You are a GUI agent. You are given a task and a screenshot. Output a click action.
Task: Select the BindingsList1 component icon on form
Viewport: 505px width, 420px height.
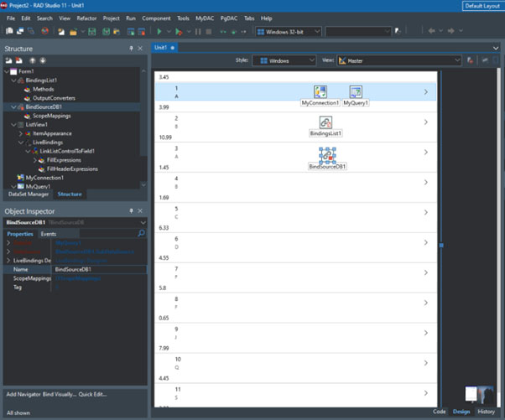pos(325,122)
